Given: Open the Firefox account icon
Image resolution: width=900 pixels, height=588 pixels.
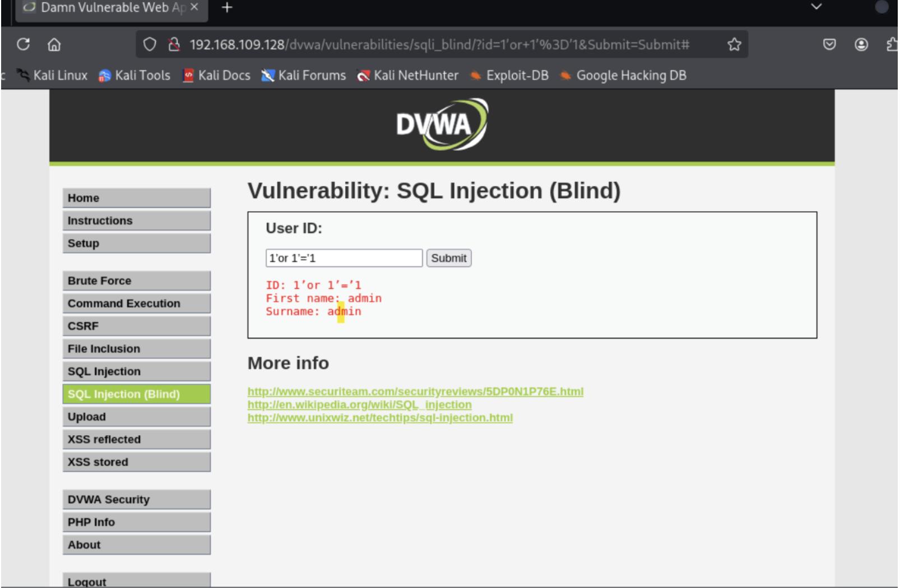Looking at the screenshot, I should point(861,44).
